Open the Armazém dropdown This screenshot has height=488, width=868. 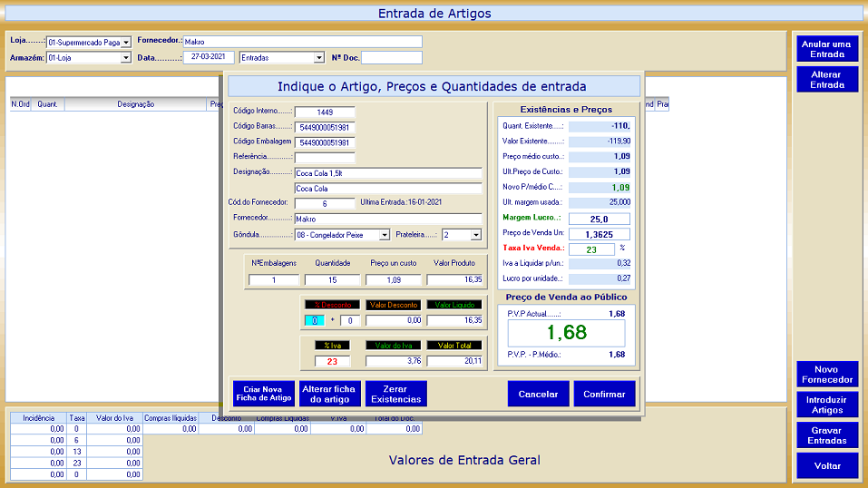point(126,58)
